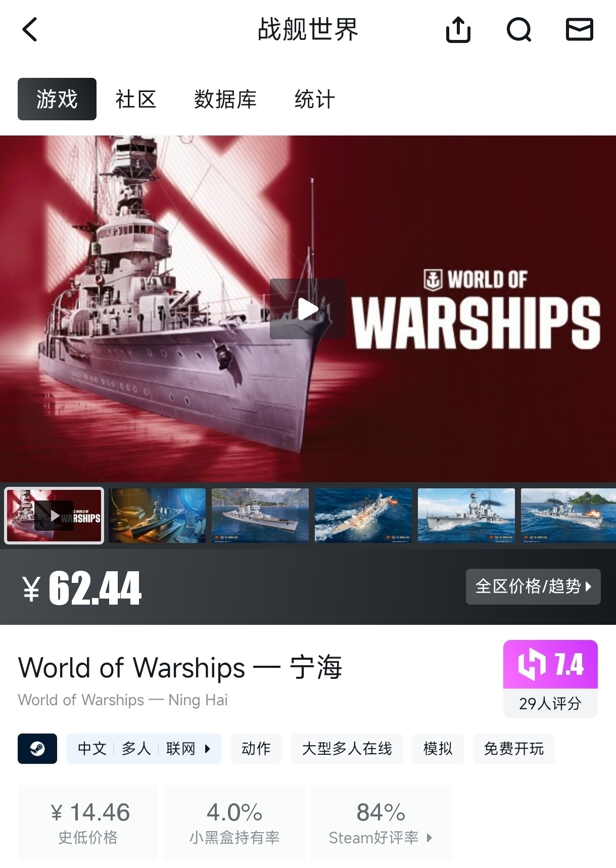This screenshot has width=616, height=868.
Task: Select the 免费开玩 tag
Action: tap(514, 748)
